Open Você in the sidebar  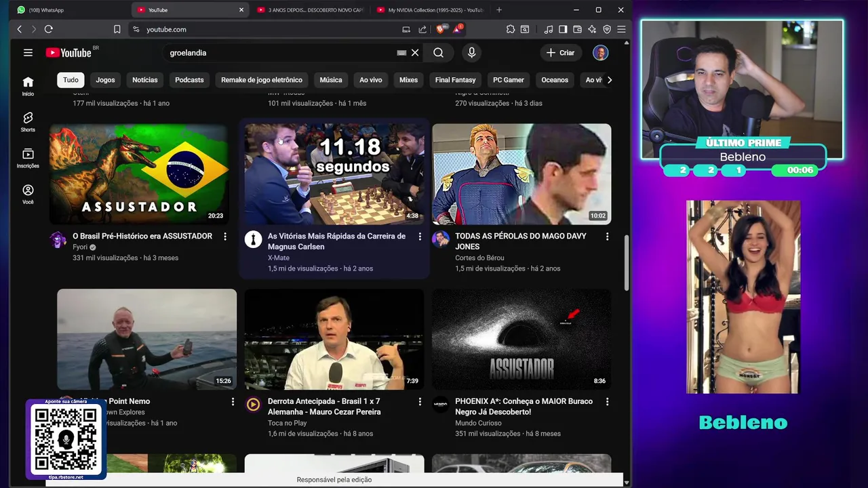click(x=28, y=194)
